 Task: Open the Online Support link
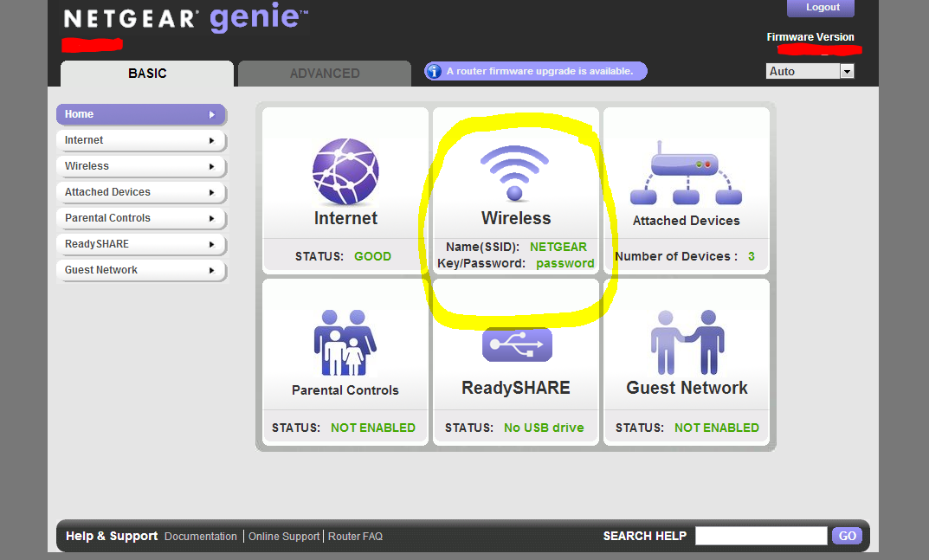(x=284, y=537)
